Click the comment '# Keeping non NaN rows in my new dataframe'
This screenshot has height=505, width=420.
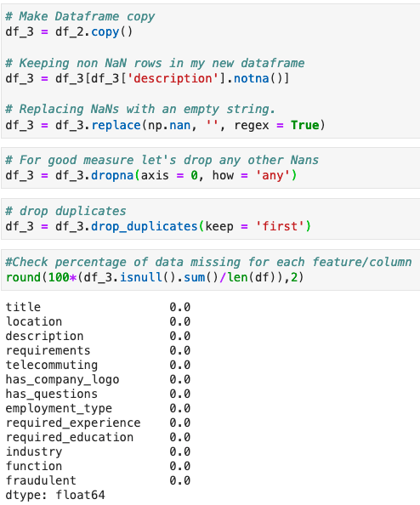155,63
